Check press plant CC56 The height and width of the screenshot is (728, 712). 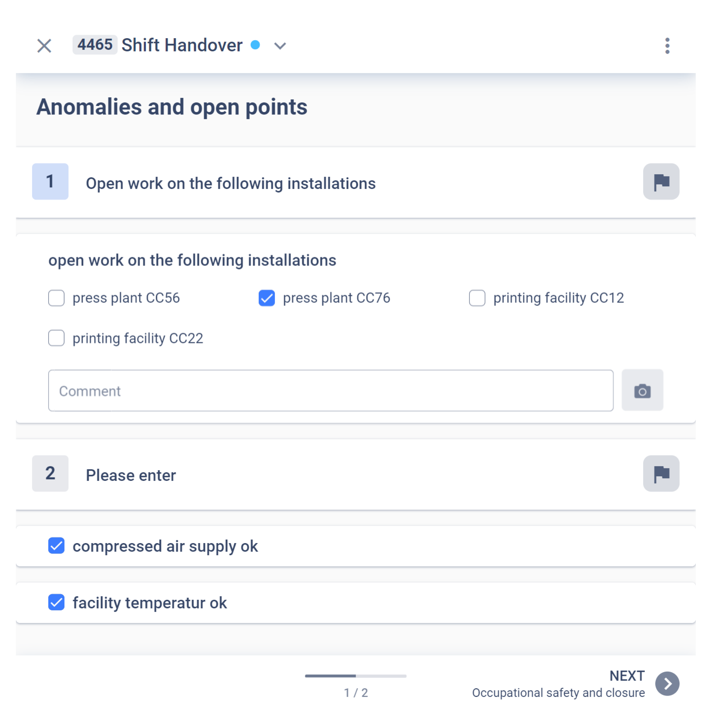pos(56,298)
